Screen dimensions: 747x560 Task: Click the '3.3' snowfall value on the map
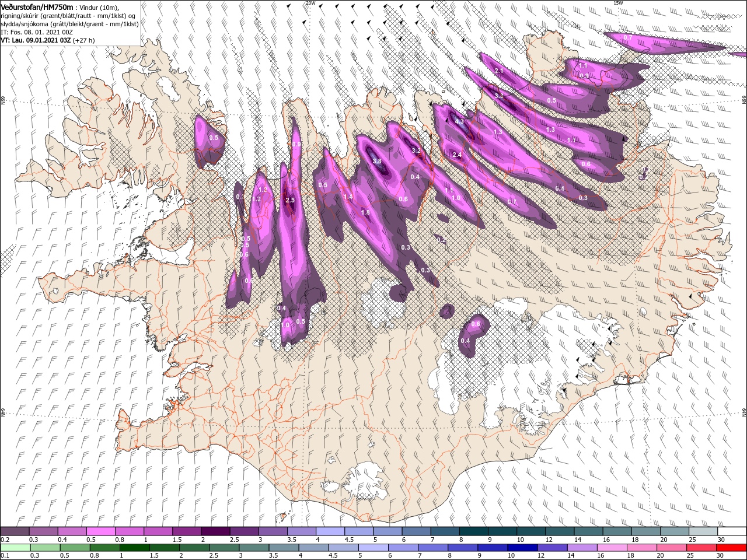pyautogui.click(x=498, y=95)
